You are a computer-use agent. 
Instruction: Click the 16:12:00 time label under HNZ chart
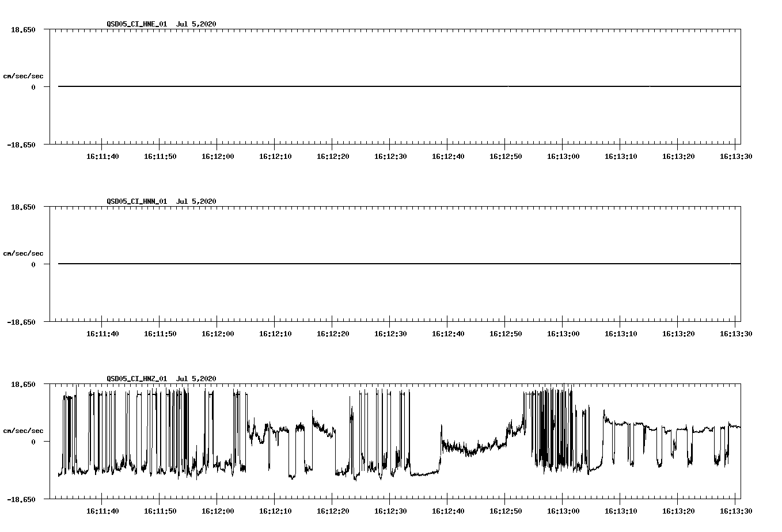[218, 511]
